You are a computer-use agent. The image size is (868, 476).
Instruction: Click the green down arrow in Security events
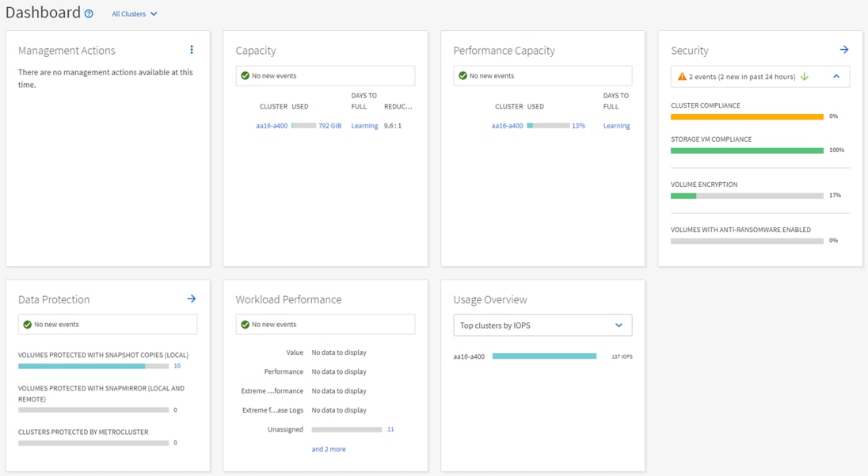pyautogui.click(x=805, y=77)
